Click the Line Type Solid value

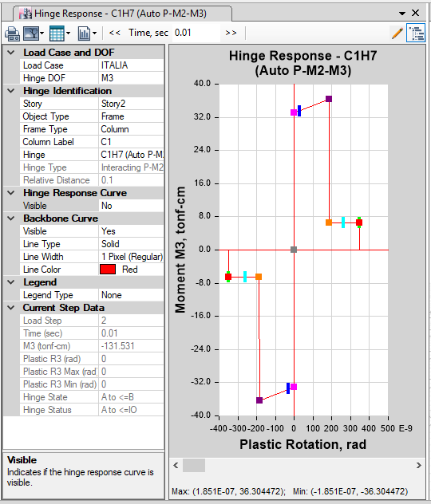point(131,244)
